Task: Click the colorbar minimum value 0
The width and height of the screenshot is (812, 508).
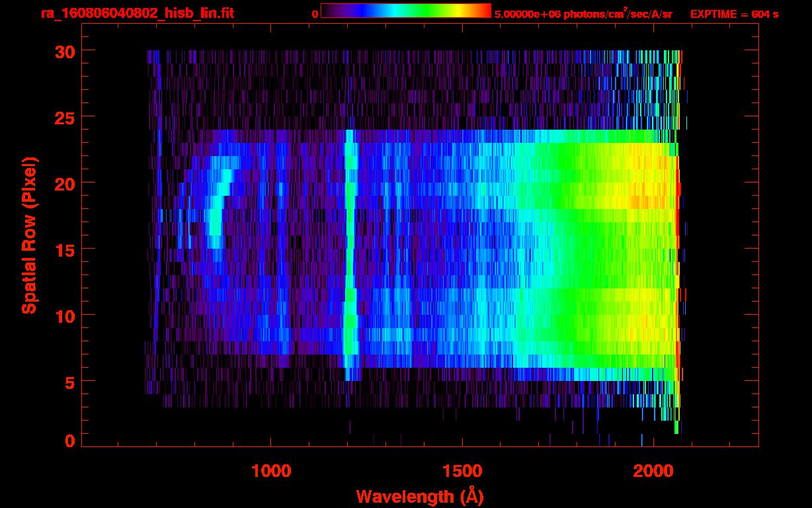Action: [x=315, y=15]
